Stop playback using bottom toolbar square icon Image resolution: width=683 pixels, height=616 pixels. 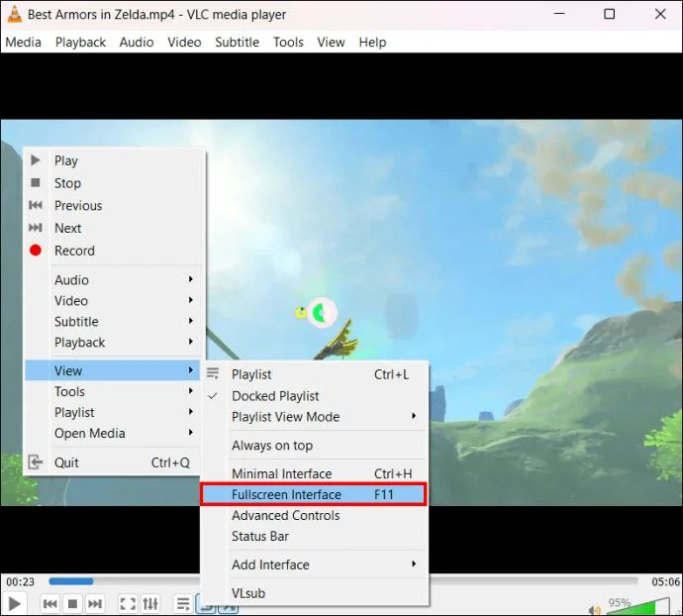click(x=72, y=604)
